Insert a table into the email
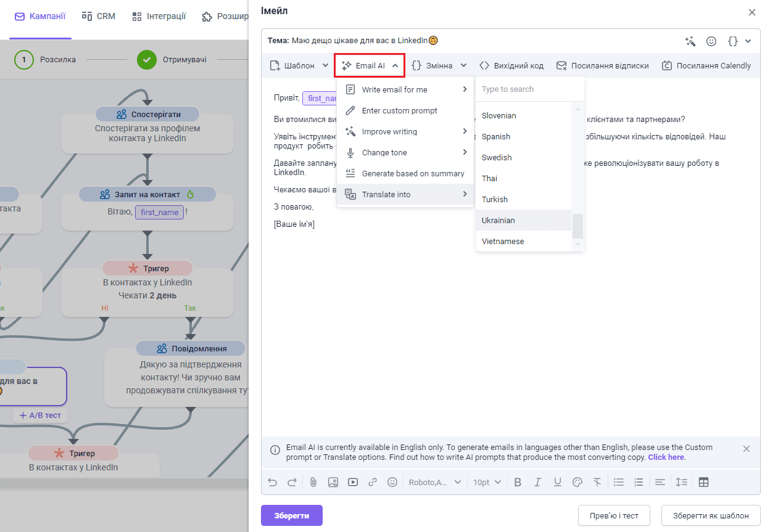The height and width of the screenshot is (532, 778). [x=703, y=482]
